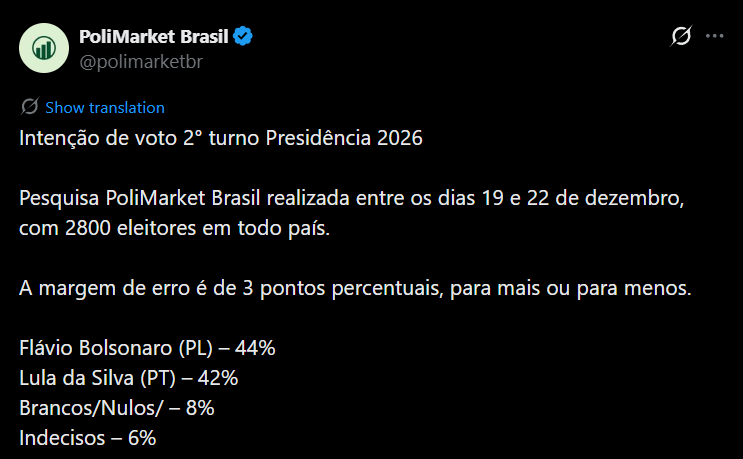This screenshot has height=459, width=743.
Task: Click the PoliMarket Brasil profile avatar
Action: [x=43, y=47]
